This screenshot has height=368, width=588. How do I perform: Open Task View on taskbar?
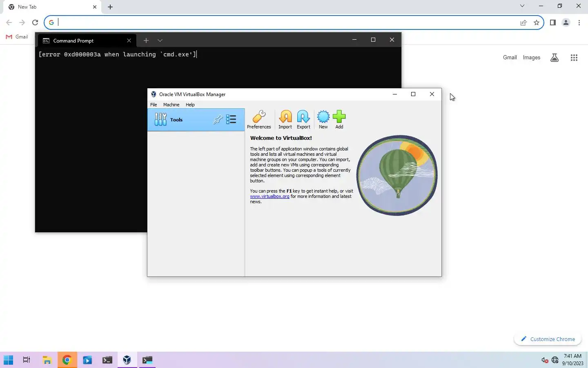(x=27, y=360)
